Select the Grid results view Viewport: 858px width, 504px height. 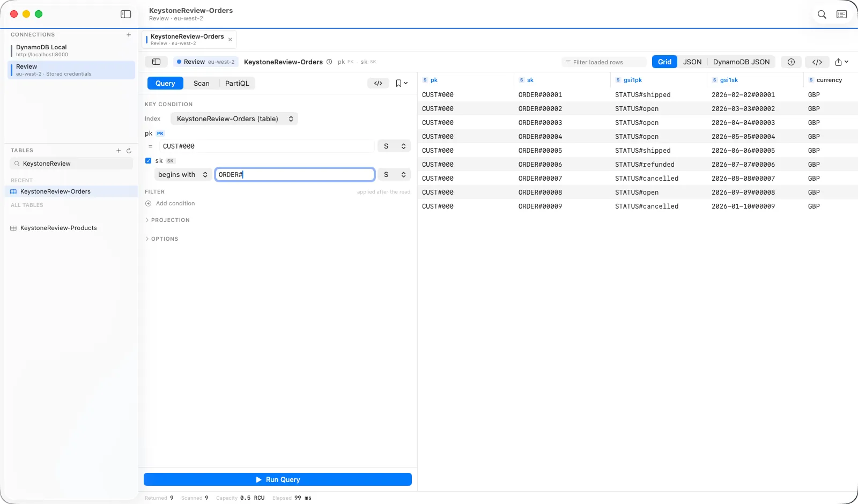[664, 62]
